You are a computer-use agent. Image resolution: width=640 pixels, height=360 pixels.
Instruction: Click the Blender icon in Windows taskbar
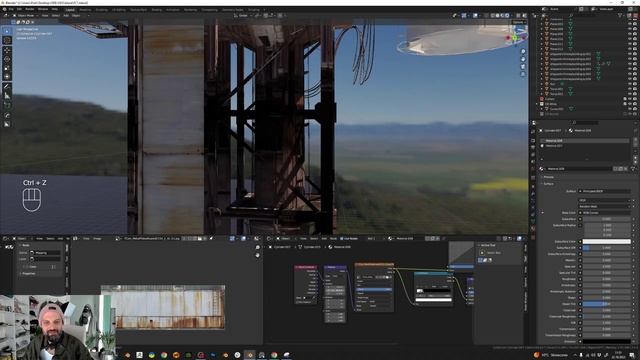(x=249, y=355)
